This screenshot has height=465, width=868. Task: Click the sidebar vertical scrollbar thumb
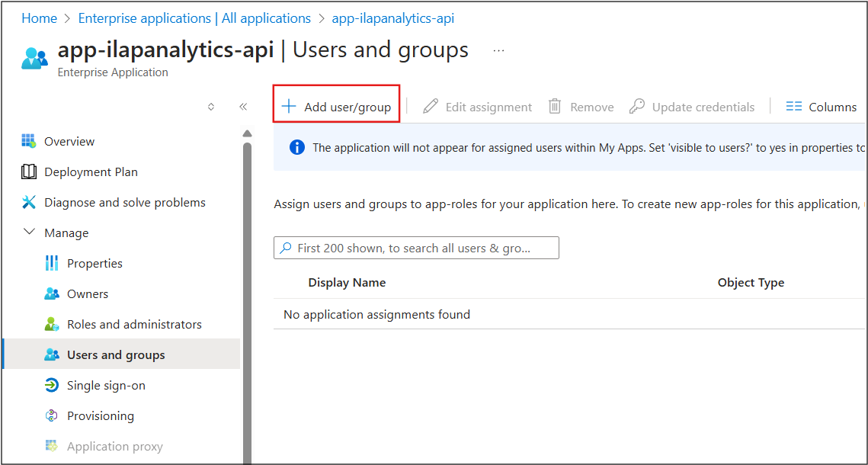(x=248, y=302)
